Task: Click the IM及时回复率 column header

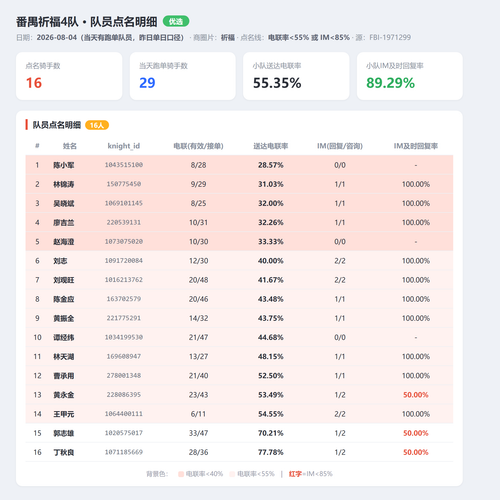Action: tap(416, 146)
